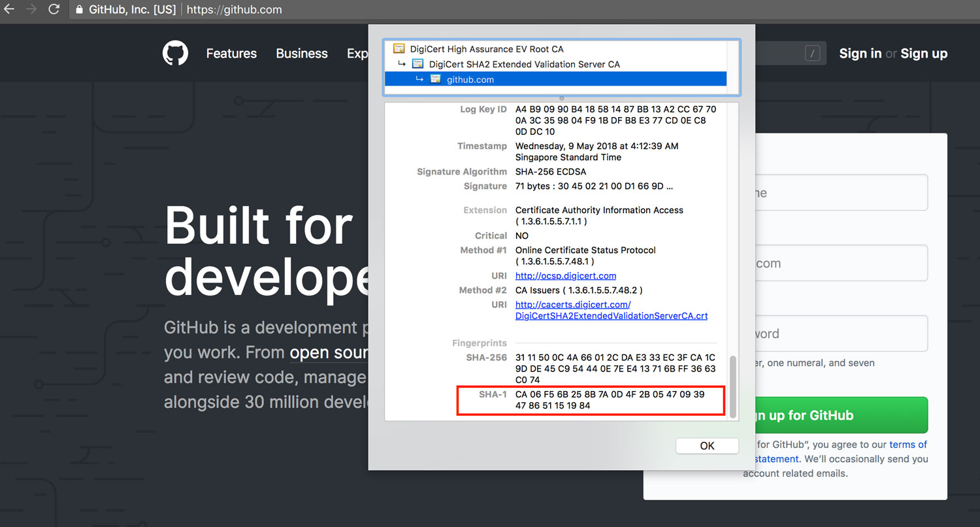Click the browser back arrow
The width and height of the screenshot is (980, 527).
pyautogui.click(x=8, y=10)
